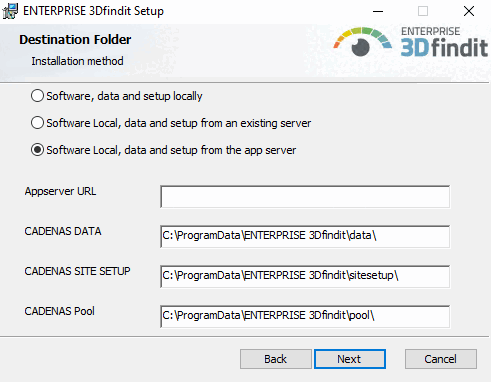
Task: Click the Installation method subtitle
Action: click(x=77, y=61)
